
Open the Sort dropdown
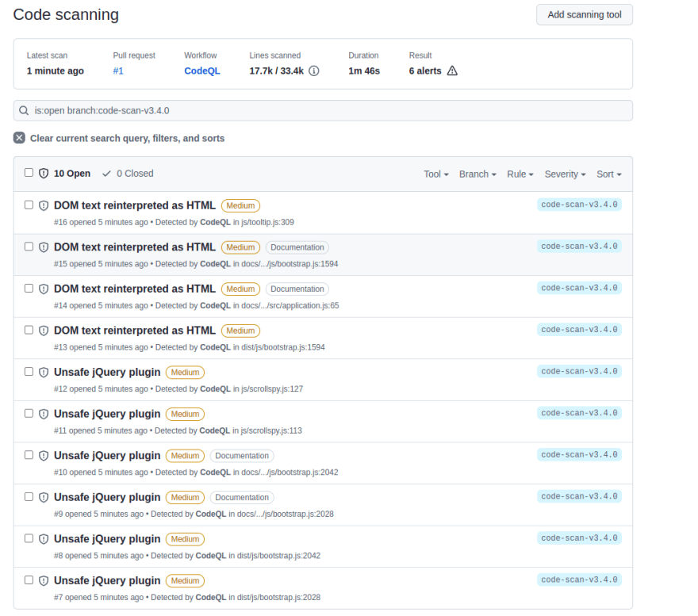[x=609, y=174]
